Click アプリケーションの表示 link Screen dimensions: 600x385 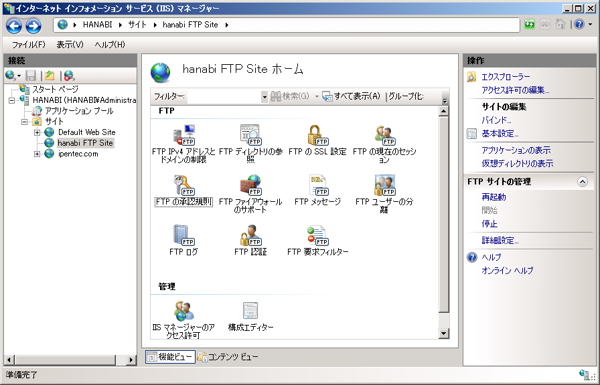[x=516, y=150]
